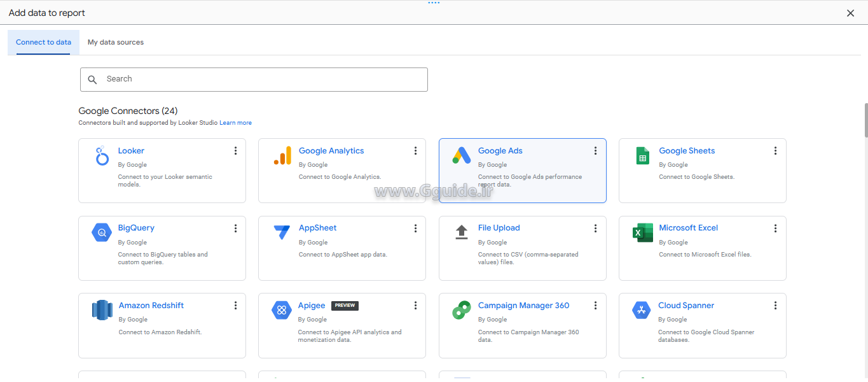Select the Campaign Manager 360 icon
Viewport: 868px width, 382px height.
461,311
